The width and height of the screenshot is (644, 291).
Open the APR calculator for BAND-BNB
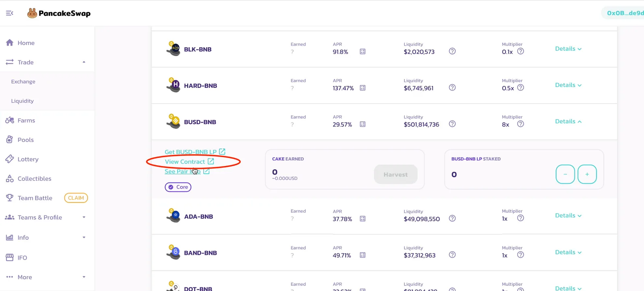pos(363,255)
